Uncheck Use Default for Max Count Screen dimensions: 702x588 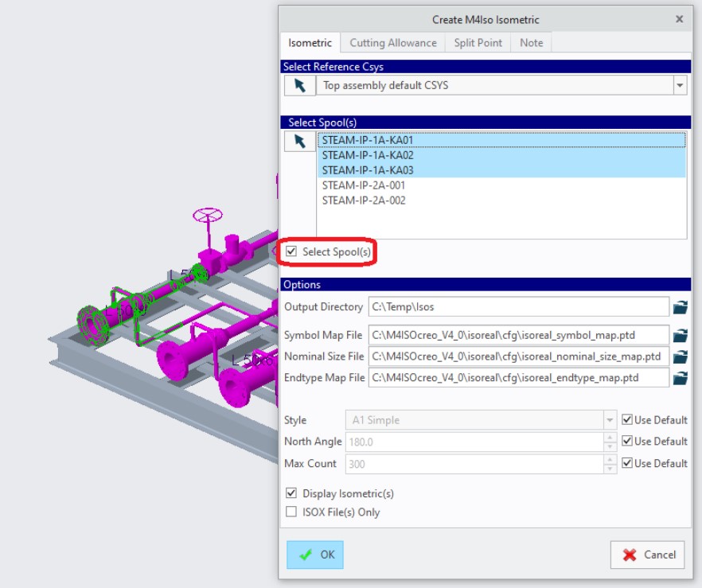[627, 463]
